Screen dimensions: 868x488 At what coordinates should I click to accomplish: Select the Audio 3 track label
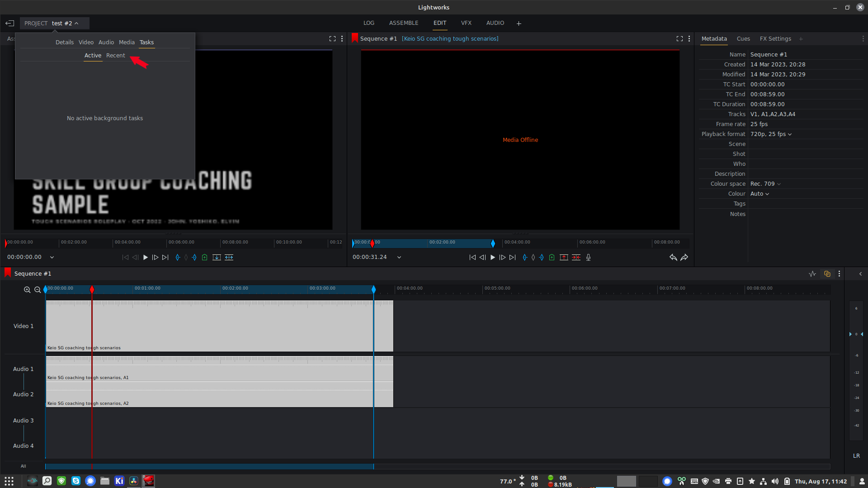(x=24, y=420)
